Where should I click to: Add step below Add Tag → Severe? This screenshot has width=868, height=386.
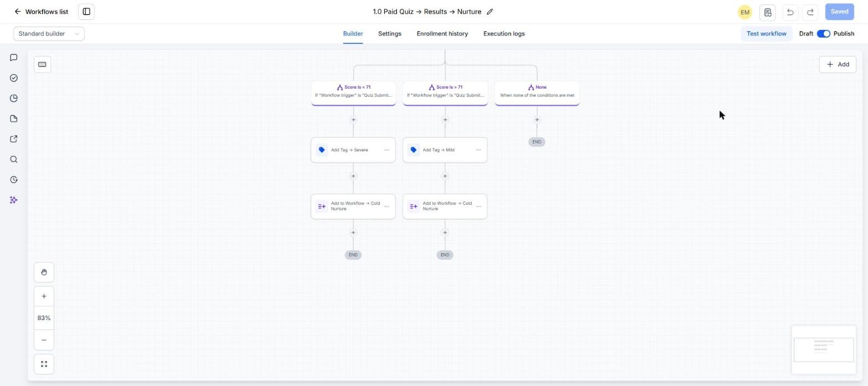tap(353, 176)
